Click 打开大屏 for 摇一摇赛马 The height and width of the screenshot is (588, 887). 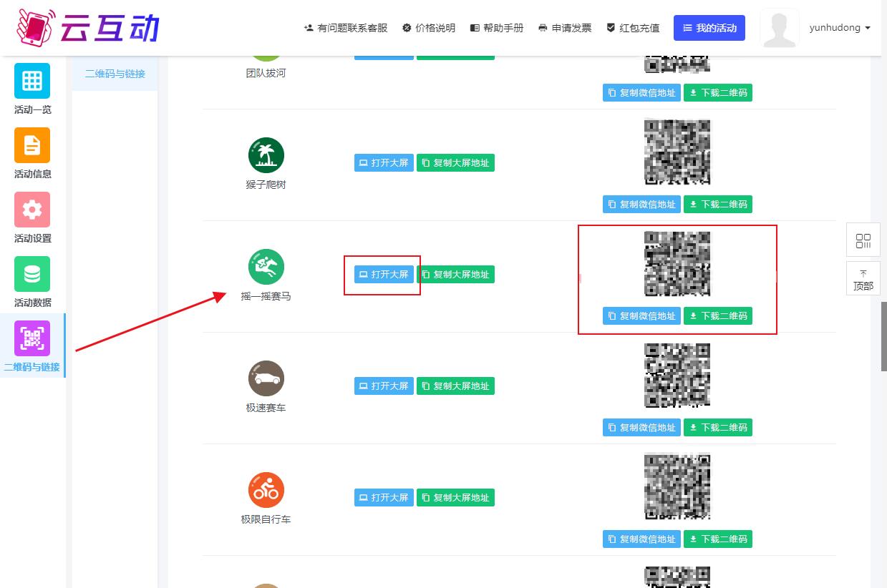click(384, 275)
